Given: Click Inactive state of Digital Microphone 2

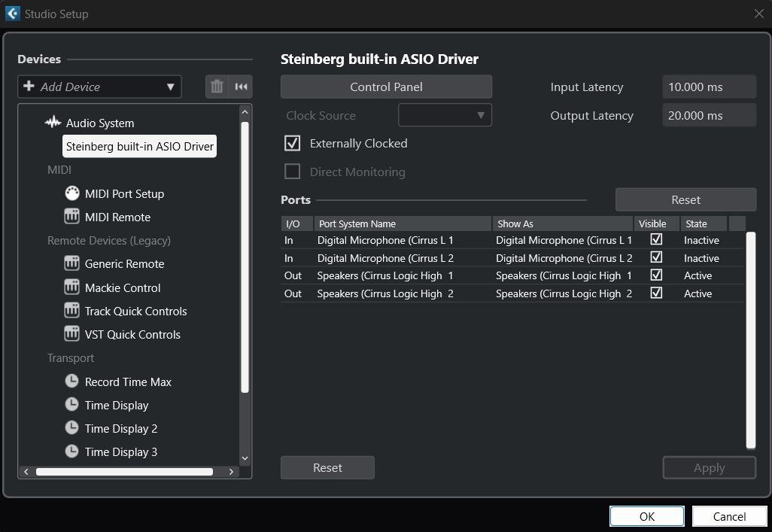Looking at the screenshot, I should [x=701, y=257].
